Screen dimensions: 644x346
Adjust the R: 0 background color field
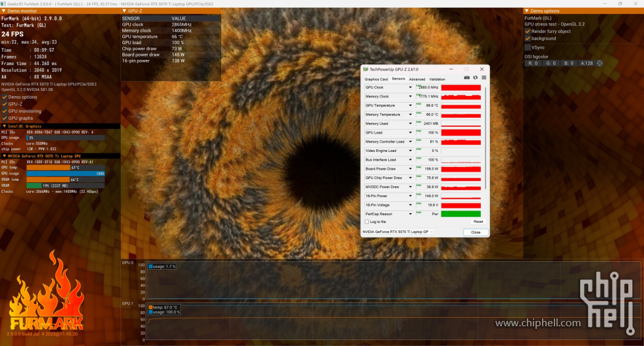pyautogui.click(x=533, y=63)
